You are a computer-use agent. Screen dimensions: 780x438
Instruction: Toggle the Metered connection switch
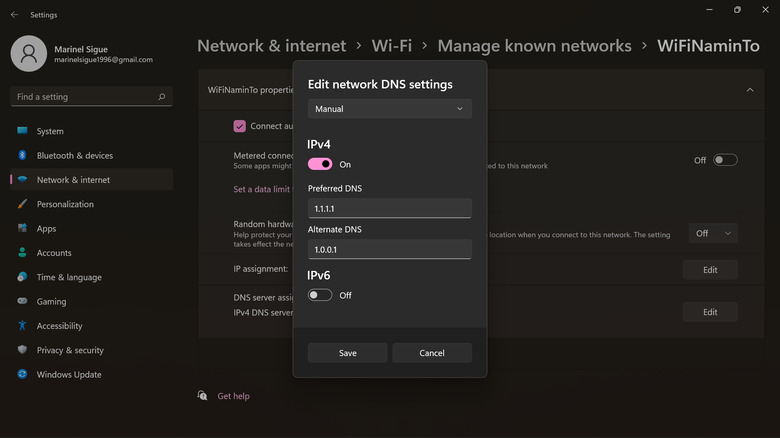pos(725,160)
